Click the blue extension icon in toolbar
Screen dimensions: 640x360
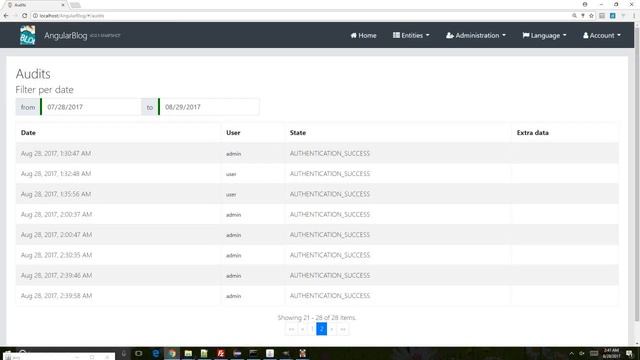click(613, 16)
